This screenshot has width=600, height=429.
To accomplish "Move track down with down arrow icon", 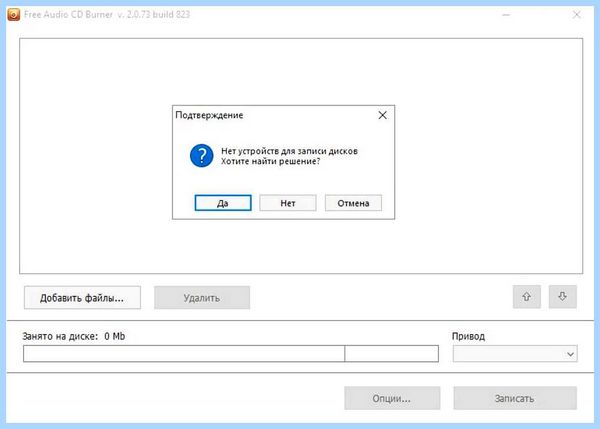I will pos(562,297).
